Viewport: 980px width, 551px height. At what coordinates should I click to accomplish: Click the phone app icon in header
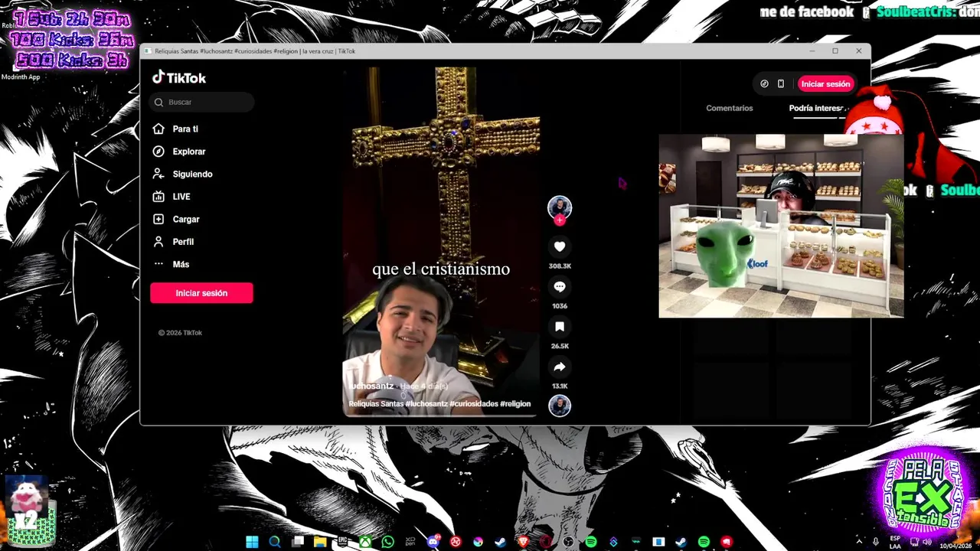781,84
